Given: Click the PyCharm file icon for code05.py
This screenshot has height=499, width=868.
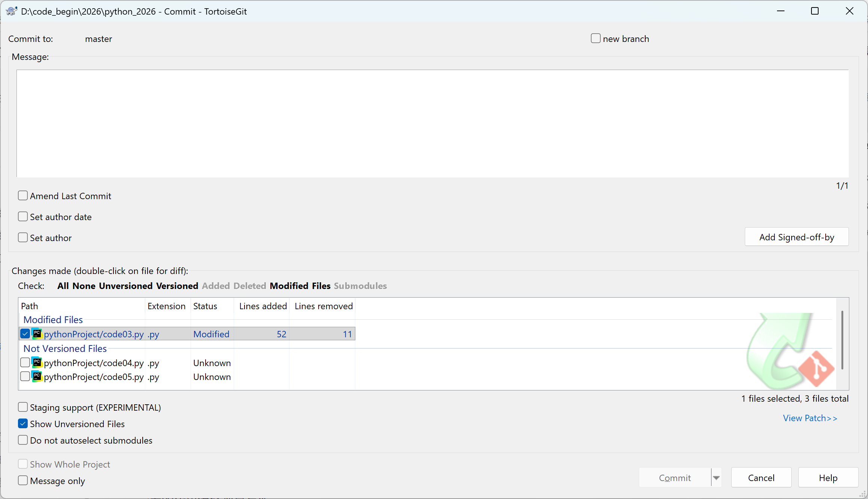Looking at the screenshot, I should coord(37,376).
